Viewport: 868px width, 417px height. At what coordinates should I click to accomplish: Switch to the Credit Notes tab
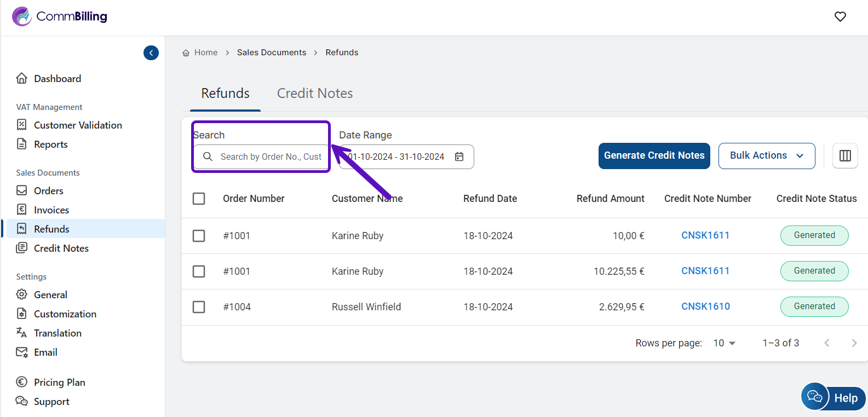pos(314,94)
